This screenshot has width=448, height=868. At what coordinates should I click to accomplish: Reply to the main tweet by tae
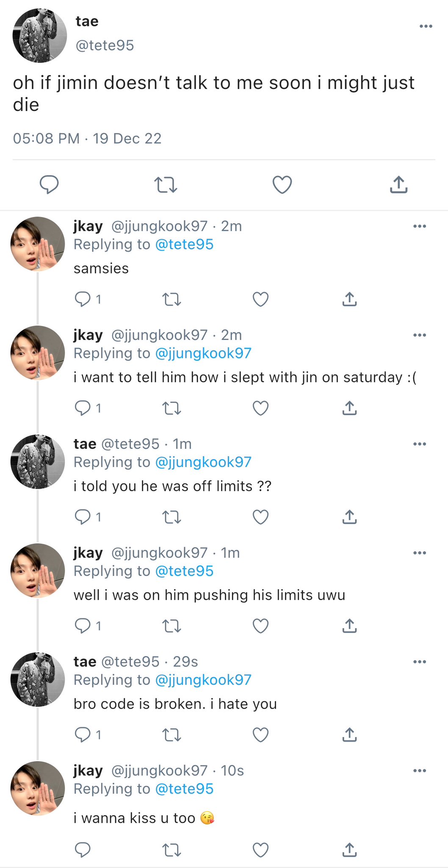coord(49,185)
